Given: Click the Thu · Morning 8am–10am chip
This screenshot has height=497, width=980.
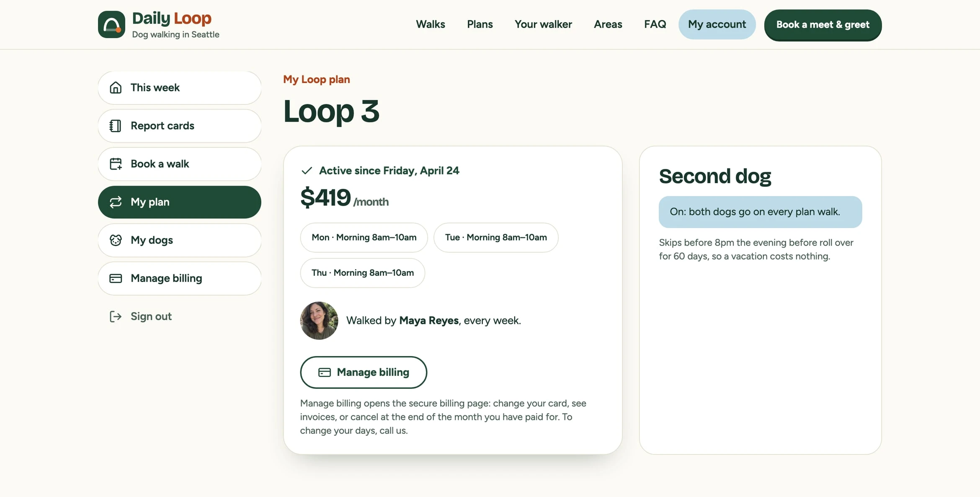Looking at the screenshot, I should pyautogui.click(x=363, y=273).
